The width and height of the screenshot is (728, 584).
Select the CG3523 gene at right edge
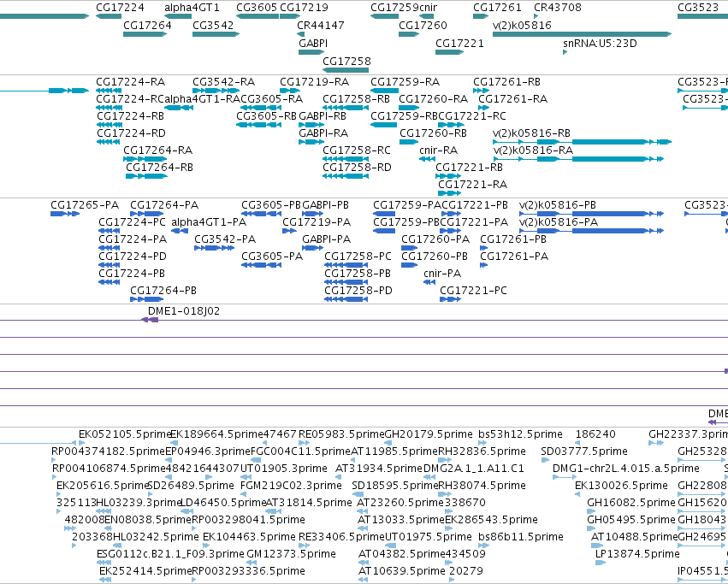pyautogui.click(x=703, y=16)
